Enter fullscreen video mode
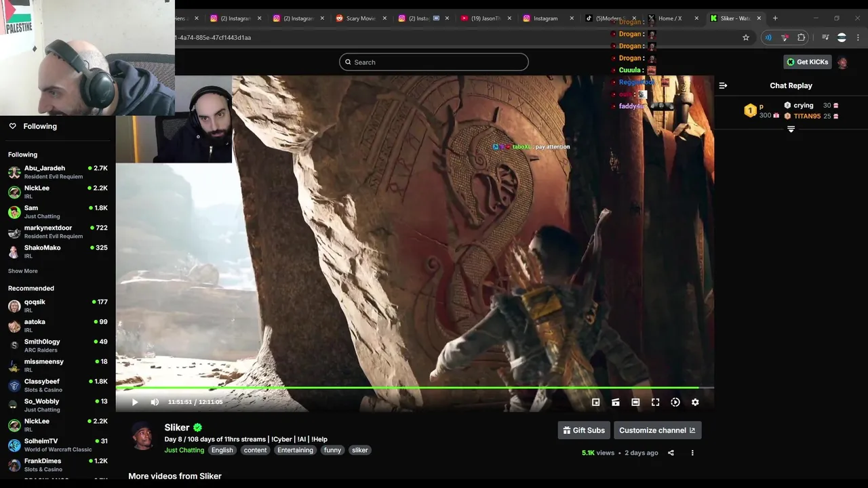Screen dimensions: 868x488 (655, 402)
